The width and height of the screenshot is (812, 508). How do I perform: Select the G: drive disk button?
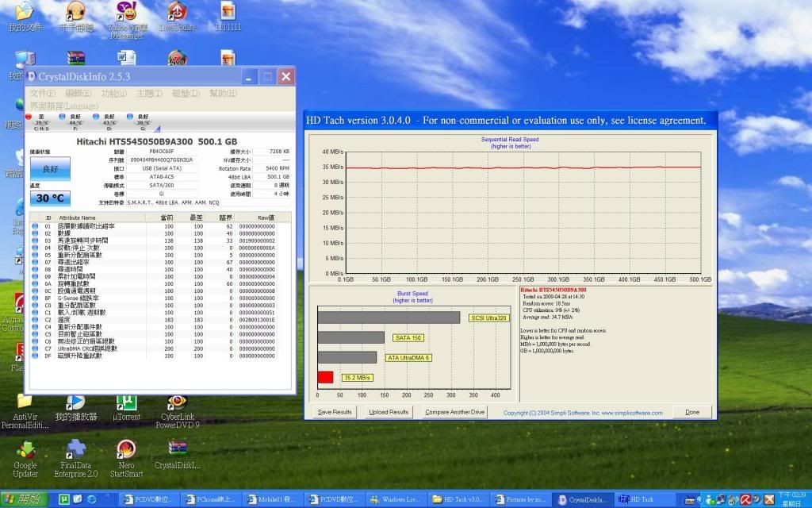[x=140, y=122]
